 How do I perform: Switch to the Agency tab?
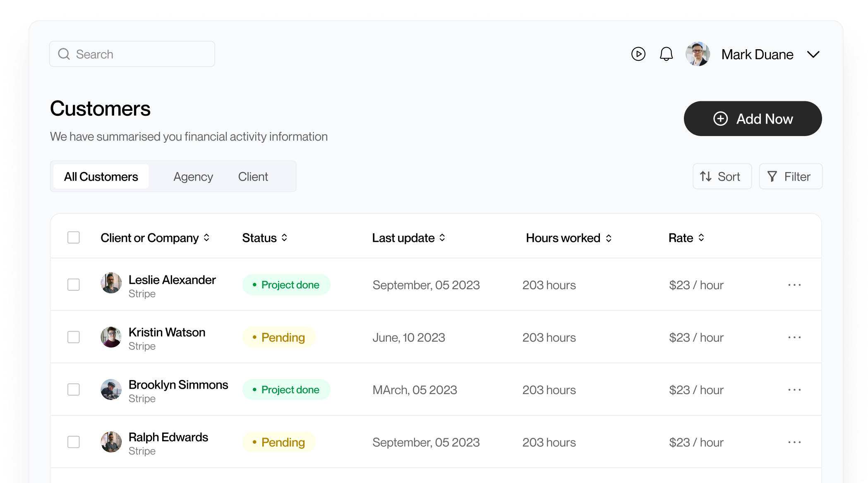point(193,177)
